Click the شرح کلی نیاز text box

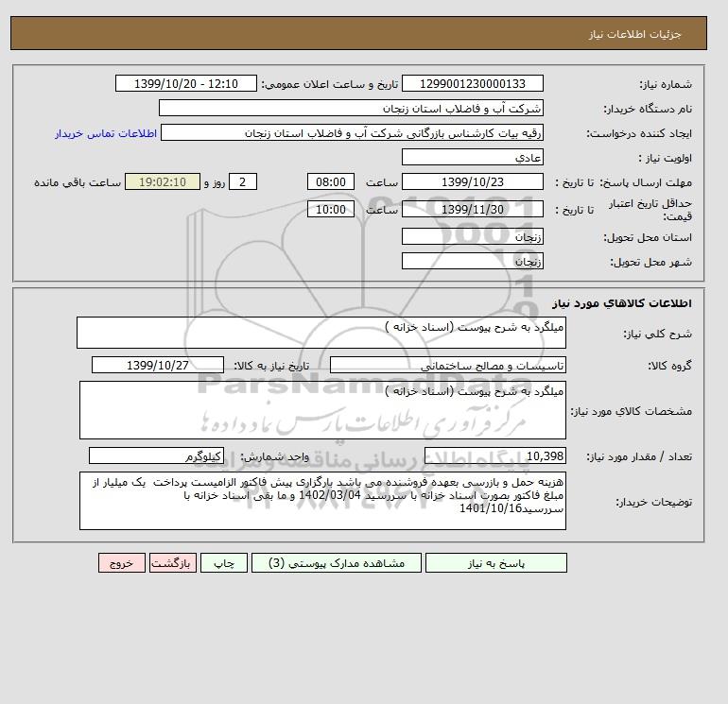click(x=321, y=333)
